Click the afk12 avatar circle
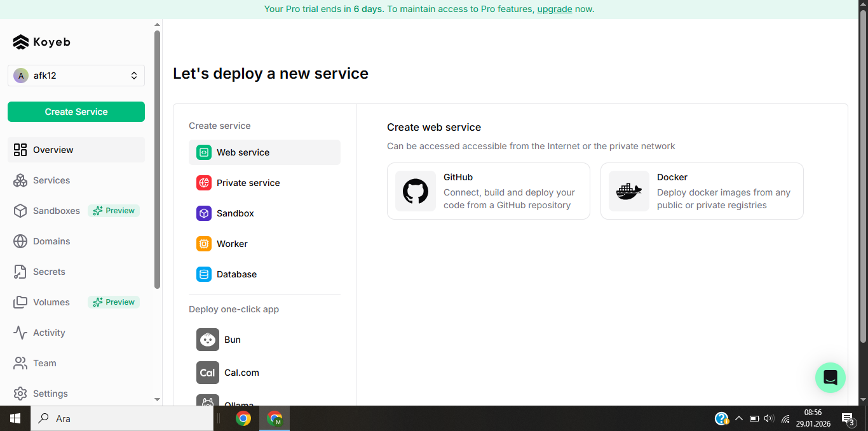The height and width of the screenshot is (431, 868). click(x=21, y=76)
